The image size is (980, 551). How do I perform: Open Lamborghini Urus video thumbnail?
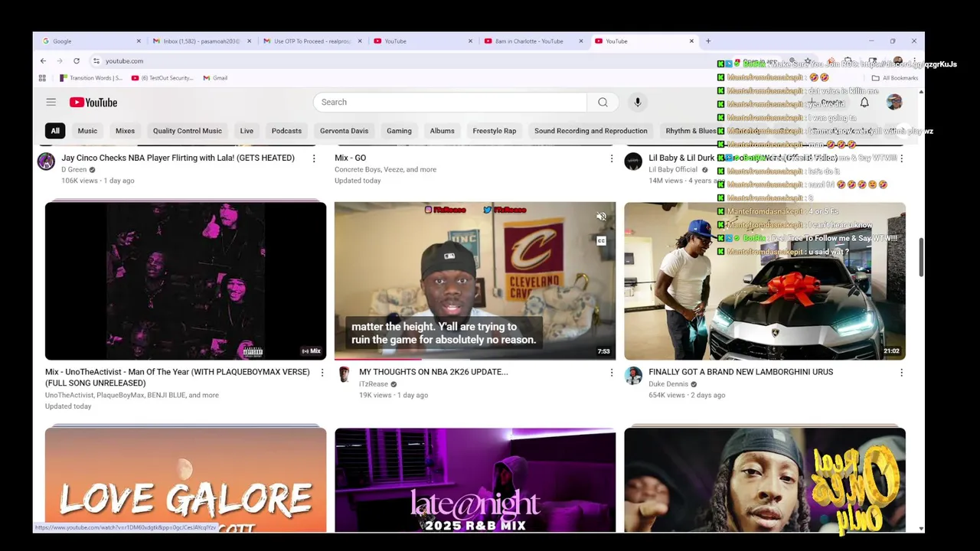[765, 281]
